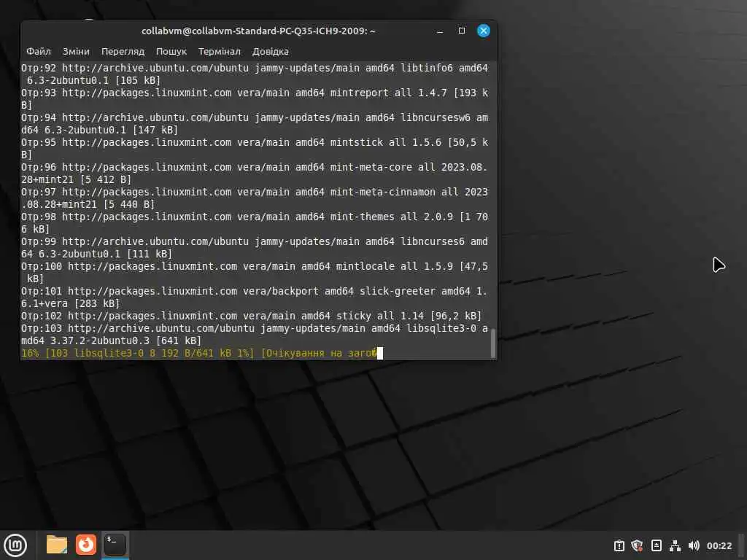Screen dimensions: 747x560
Task: Launch the Files manager from panel
Action: pos(57,545)
